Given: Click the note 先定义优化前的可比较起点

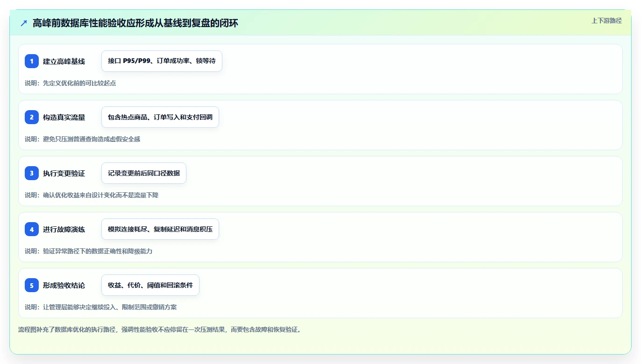Looking at the screenshot, I should [x=79, y=83].
